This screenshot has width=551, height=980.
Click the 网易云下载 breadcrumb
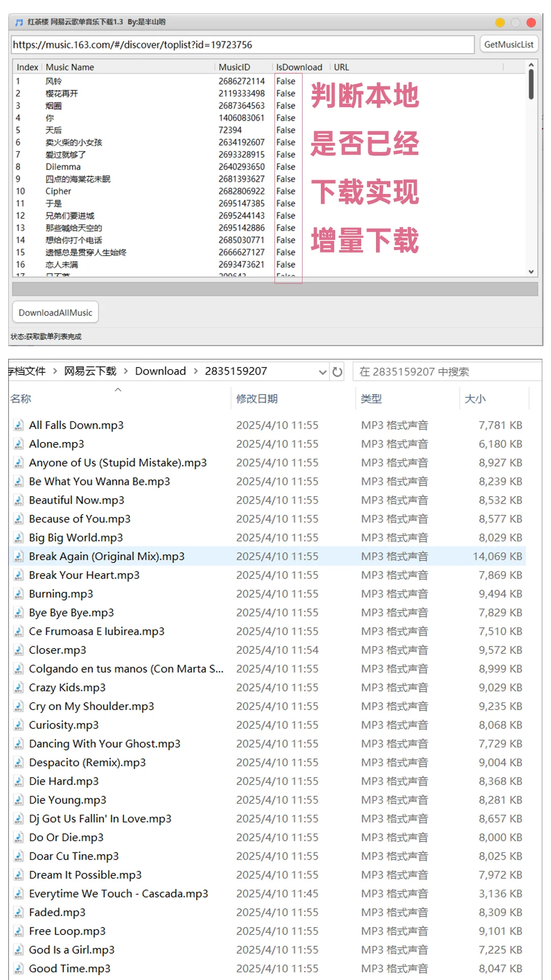pos(90,371)
